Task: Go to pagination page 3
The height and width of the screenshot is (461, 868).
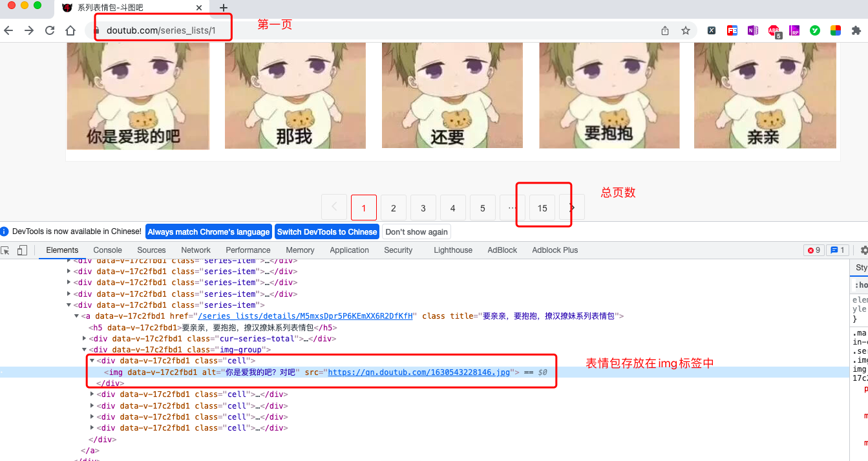Action: [x=423, y=208]
